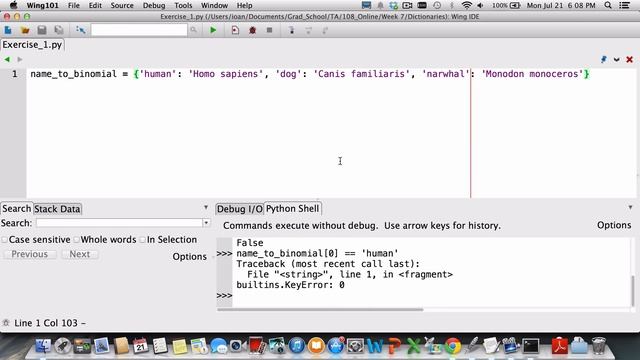
Task: Click the bug status icon in status bar
Action: [x=6, y=323]
